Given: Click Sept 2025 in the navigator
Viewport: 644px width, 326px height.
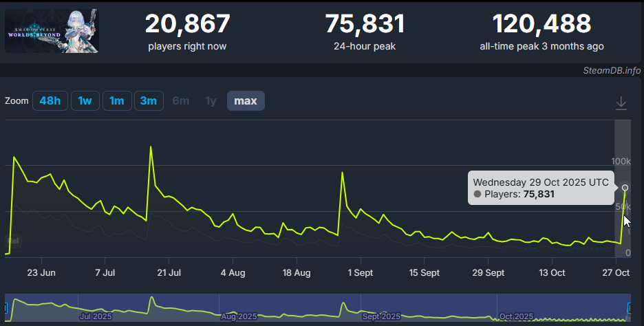Looking at the screenshot, I should click(381, 316).
